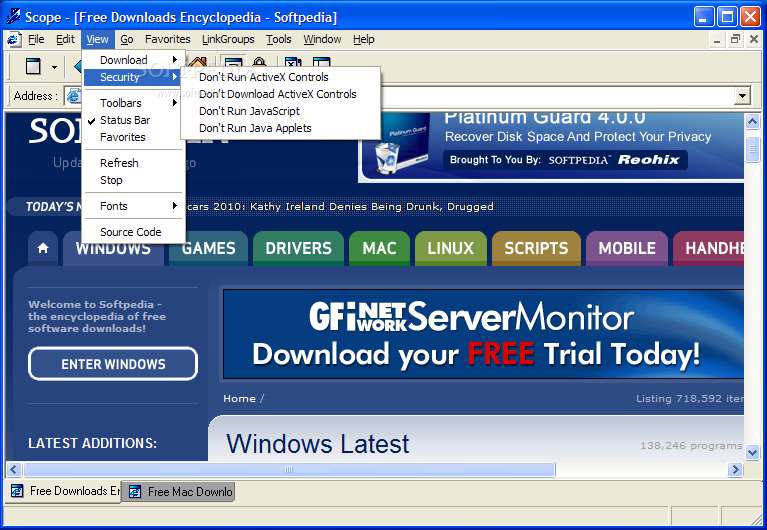Close the open View menu
The height and width of the screenshot is (530, 767).
97,39
